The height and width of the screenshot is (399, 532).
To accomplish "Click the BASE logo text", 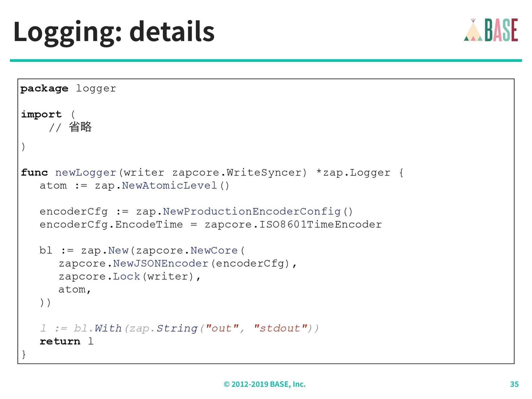I will tap(501, 30).
